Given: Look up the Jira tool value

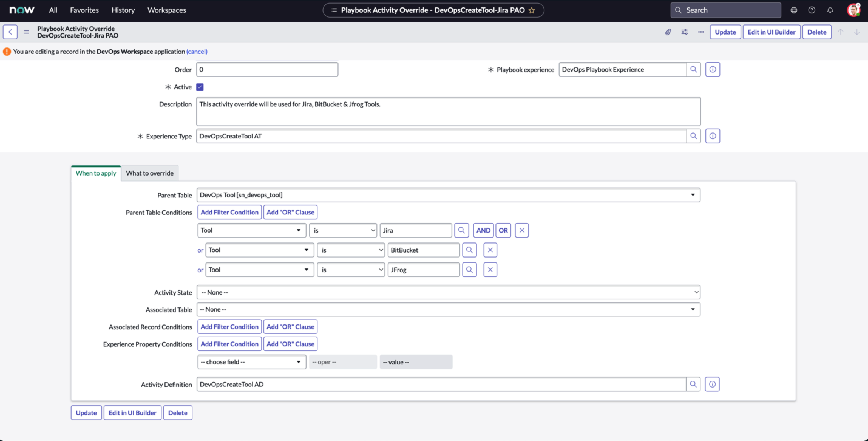Looking at the screenshot, I should (461, 230).
